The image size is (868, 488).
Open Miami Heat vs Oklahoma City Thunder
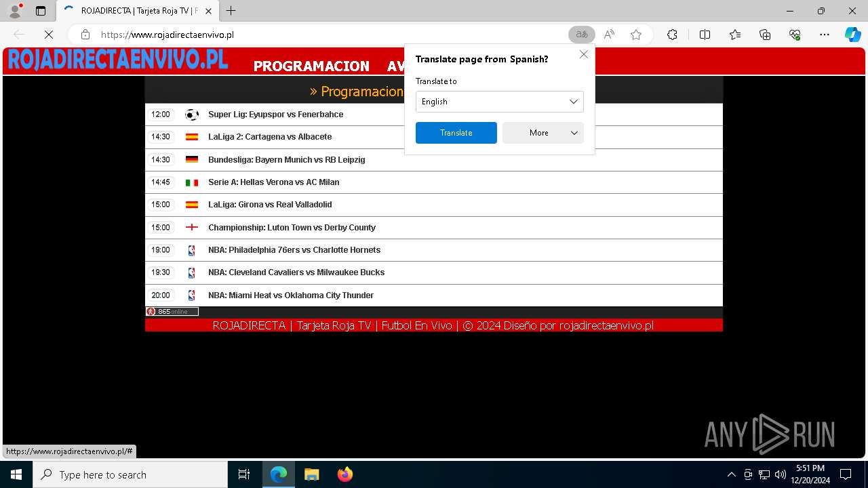[291, 296]
